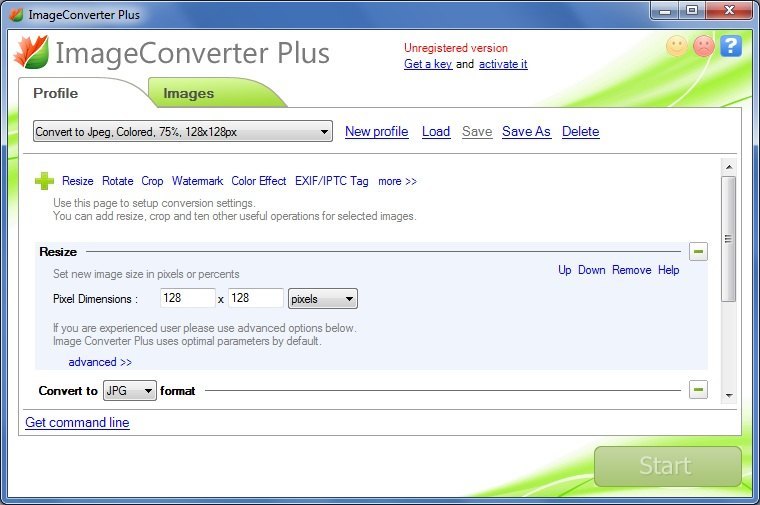Image resolution: width=760 pixels, height=505 pixels.
Task: Minimize the ImageConverter Plus window
Action: (665, 11)
